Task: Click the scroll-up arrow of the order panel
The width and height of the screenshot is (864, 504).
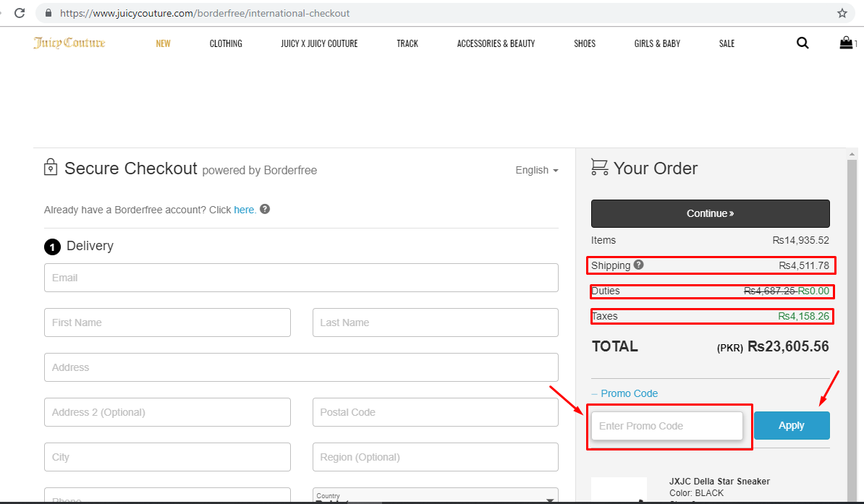Action: pos(852,154)
